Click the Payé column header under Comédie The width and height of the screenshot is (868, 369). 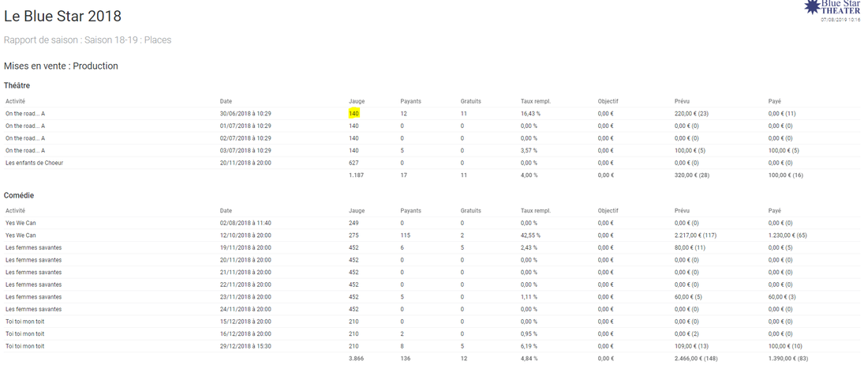coord(774,211)
